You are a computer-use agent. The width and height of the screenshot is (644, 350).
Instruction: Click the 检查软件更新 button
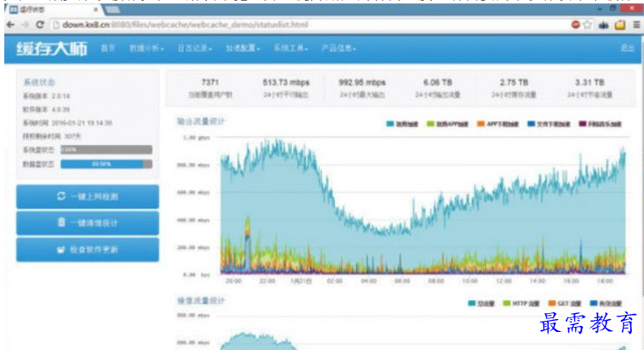(88, 250)
